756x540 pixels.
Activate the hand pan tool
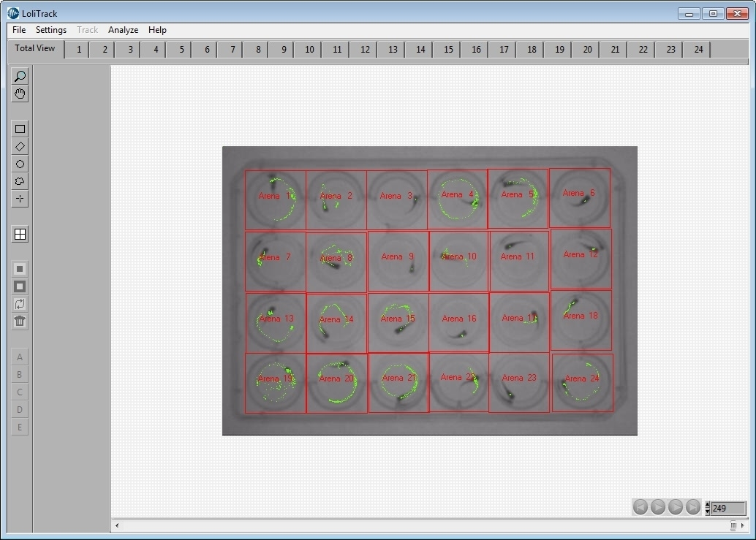[20, 94]
